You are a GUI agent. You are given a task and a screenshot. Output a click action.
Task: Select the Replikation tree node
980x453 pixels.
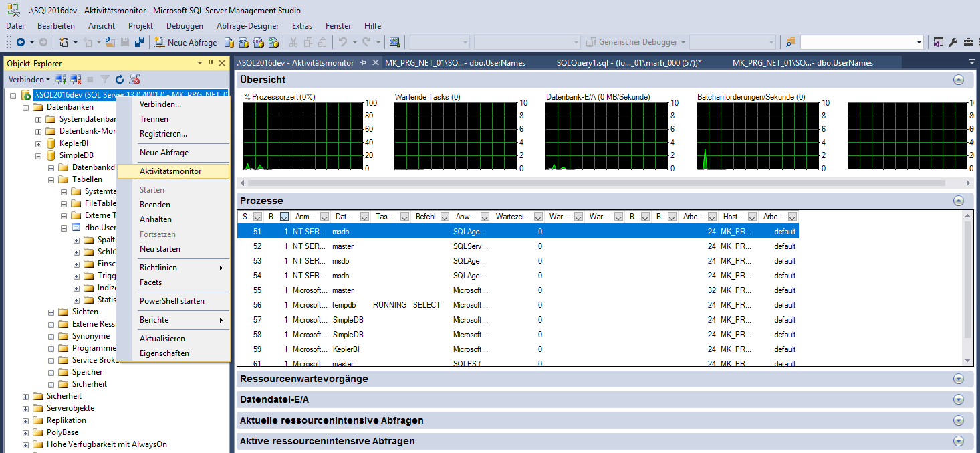click(66, 420)
